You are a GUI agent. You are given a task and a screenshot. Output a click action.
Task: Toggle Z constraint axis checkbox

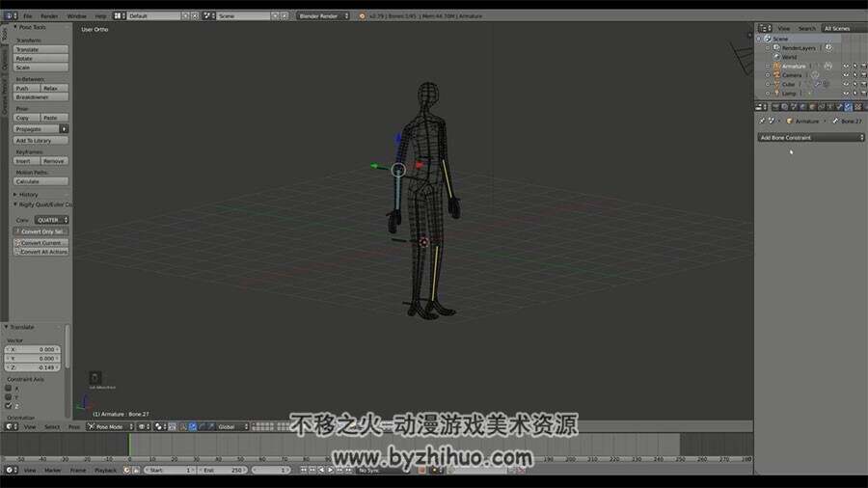[x=9, y=406]
